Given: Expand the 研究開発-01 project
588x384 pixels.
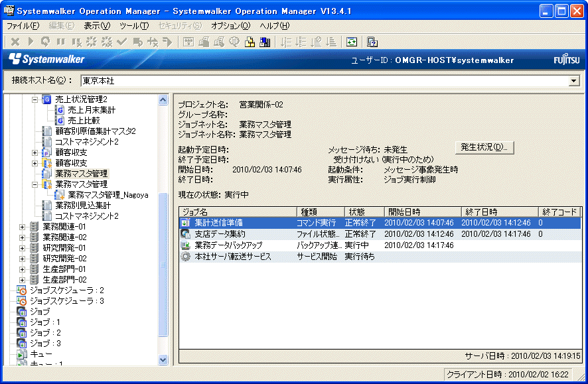Looking at the screenshot, I should tap(22, 248).
